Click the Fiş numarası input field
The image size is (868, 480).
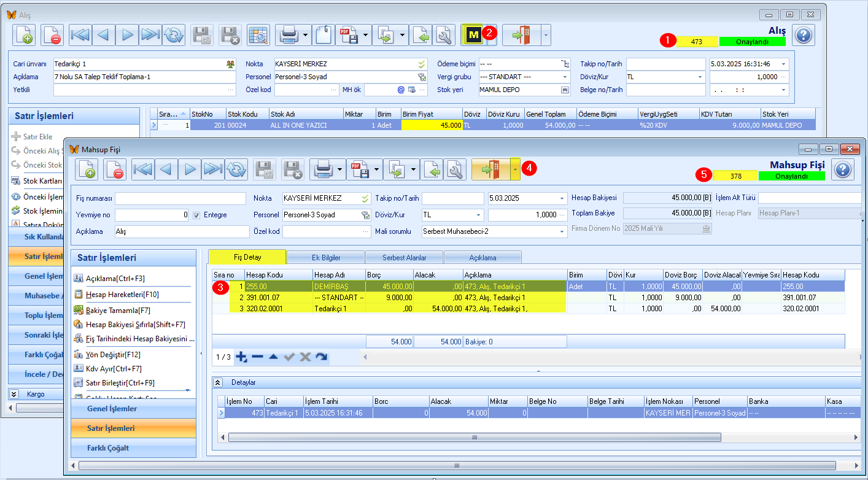point(180,198)
